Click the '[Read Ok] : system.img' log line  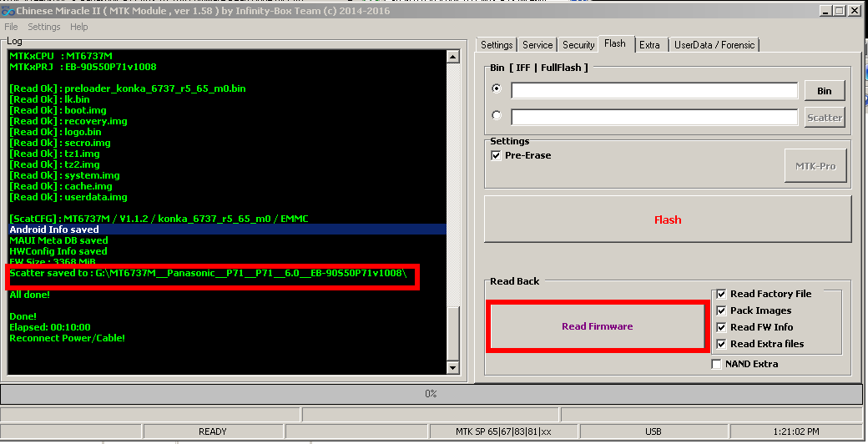click(64, 175)
